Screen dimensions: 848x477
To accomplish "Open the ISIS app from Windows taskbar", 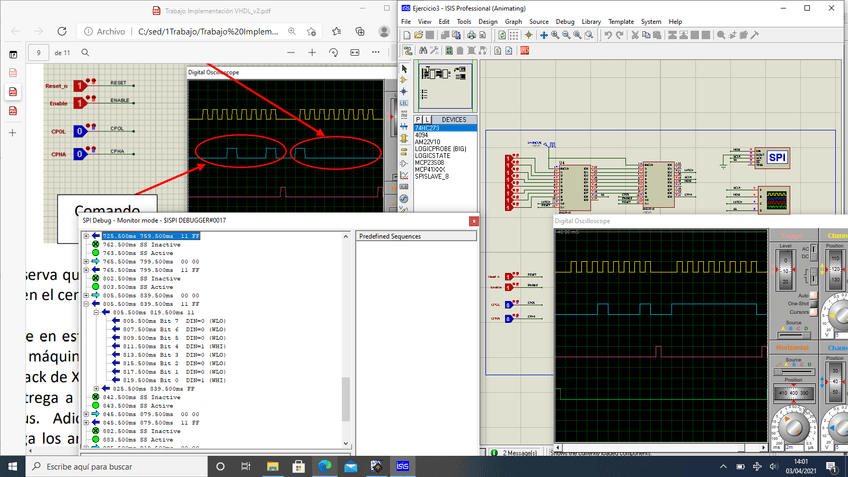I will [401, 467].
